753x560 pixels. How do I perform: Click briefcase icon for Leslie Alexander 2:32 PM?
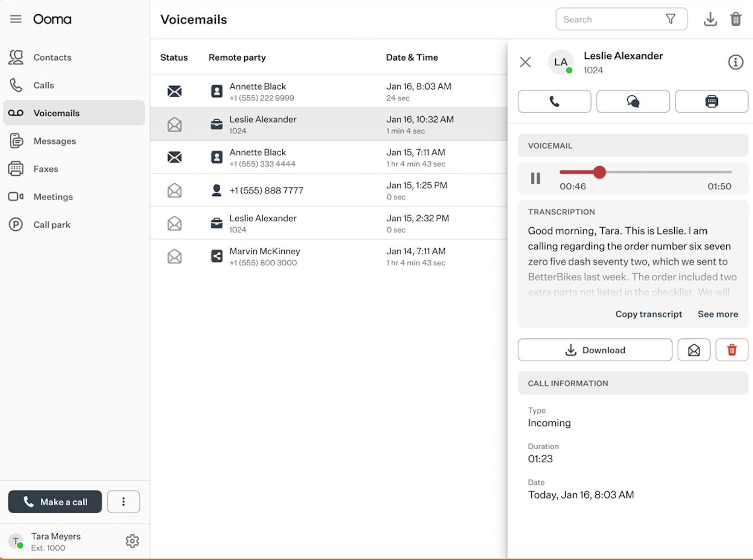coord(216,223)
